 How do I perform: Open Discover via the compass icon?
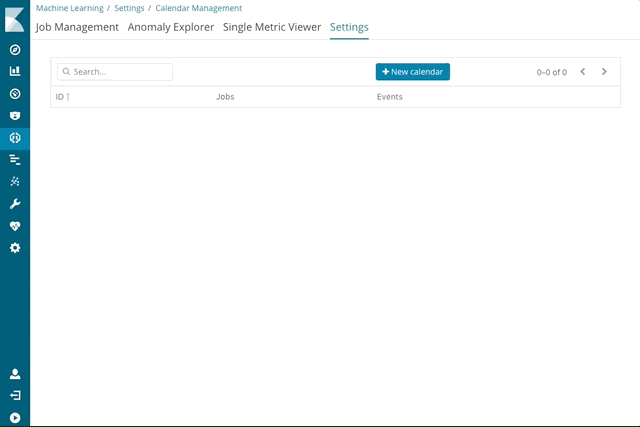(15, 50)
